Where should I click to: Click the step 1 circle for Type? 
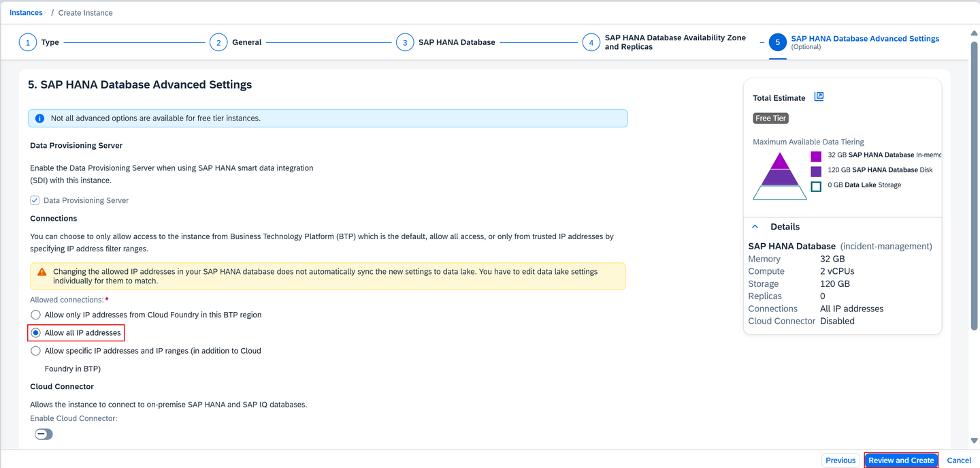pyautogui.click(x=27, y=42)
